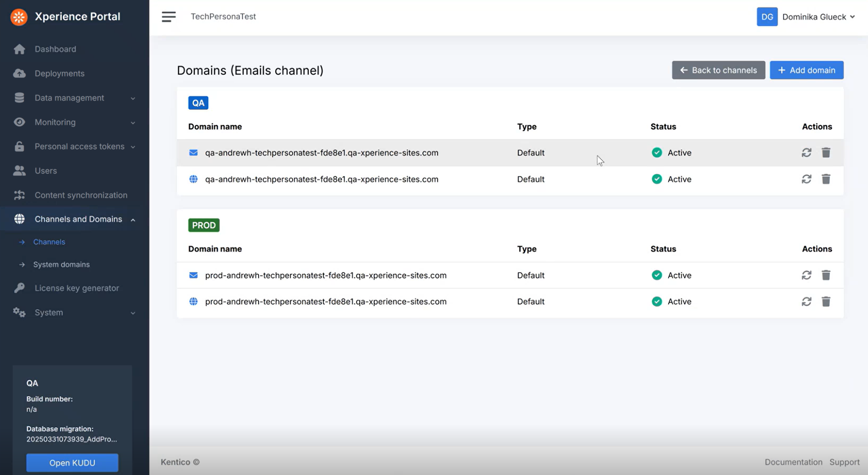Screen dimensions: 868x475
Task: Refresh the PROD web domain row
Action: pyautogui.click(x=806, y=301)
